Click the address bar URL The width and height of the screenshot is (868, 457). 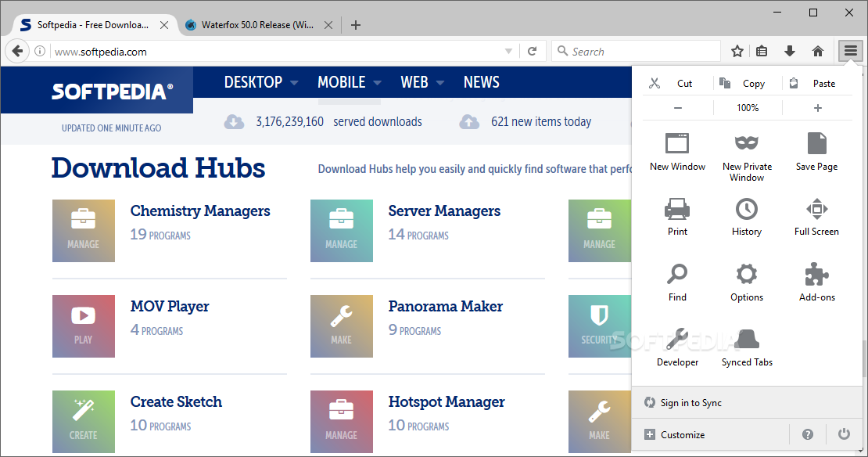pyautogui.click(x=101, y=52)
